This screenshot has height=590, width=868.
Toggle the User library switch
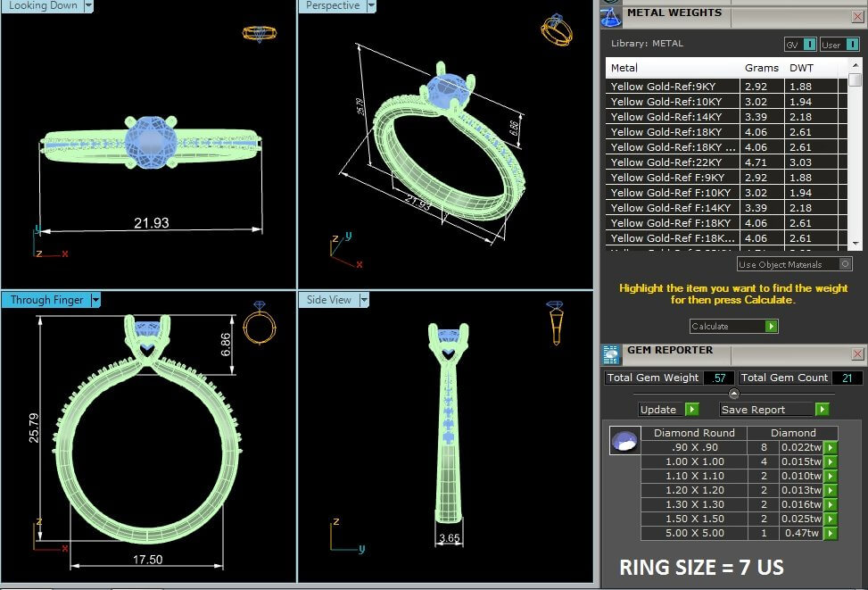[850, 45]
